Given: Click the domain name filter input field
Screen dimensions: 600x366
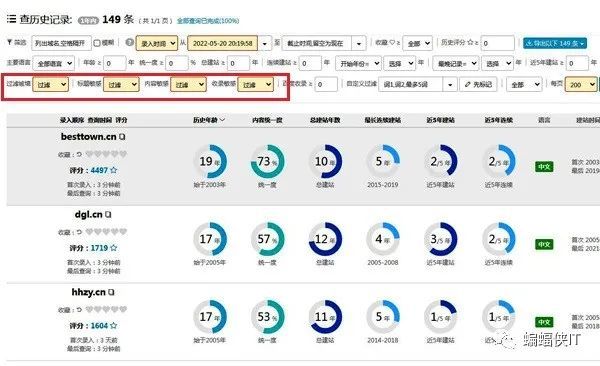Looking at the screenshot, I should point(62,43).
